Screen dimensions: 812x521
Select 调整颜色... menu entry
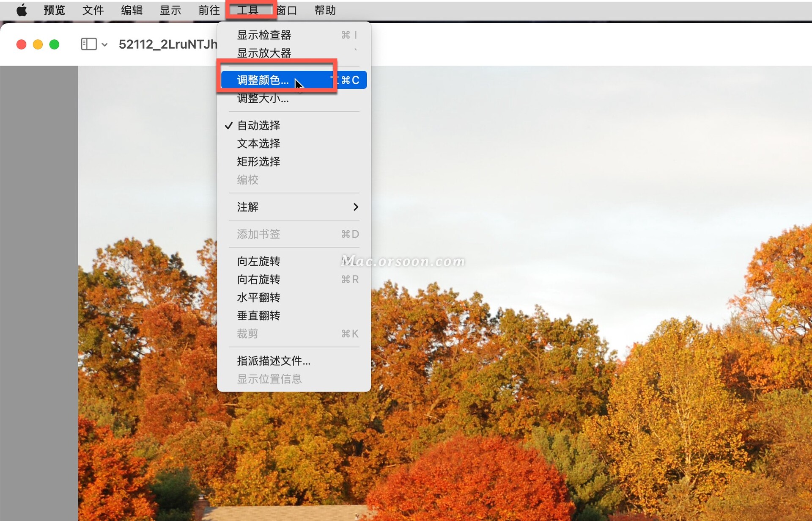pyautogui.click(x=263, y=80)
